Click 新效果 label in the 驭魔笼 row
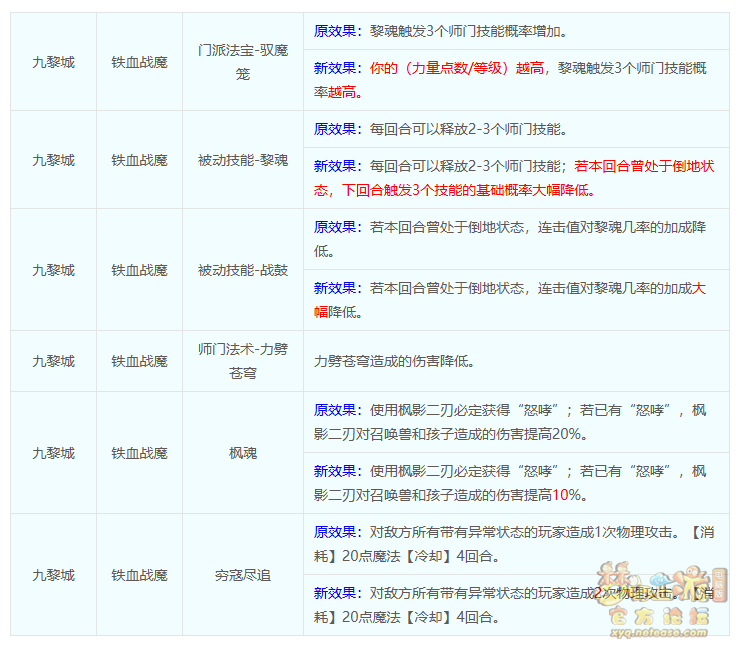This screenshot has height=645, width=739. (x=336, y=68)
